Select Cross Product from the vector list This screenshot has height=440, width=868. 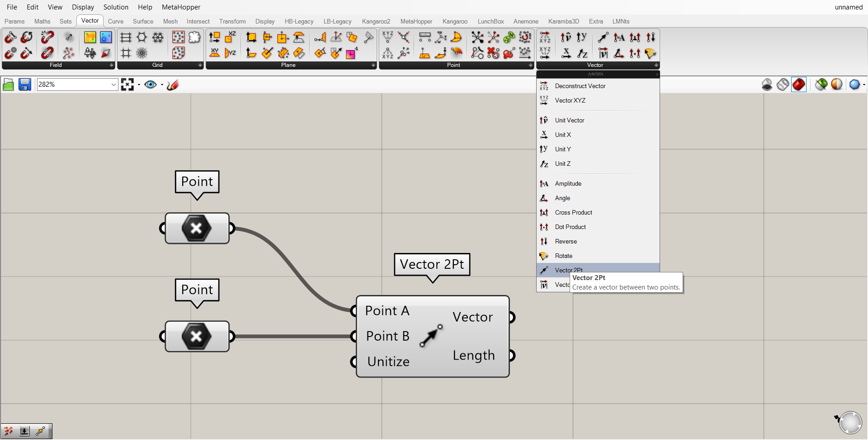pyautogui.click(x=573, y=212)
